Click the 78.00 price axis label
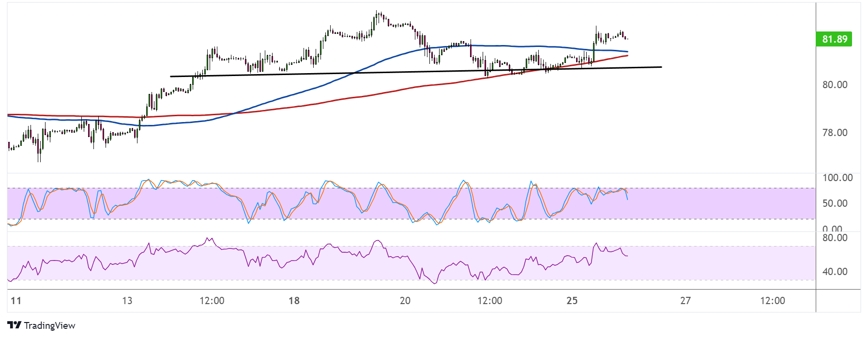The width and height of the screenshot is (868, 338). pos(835,133)
